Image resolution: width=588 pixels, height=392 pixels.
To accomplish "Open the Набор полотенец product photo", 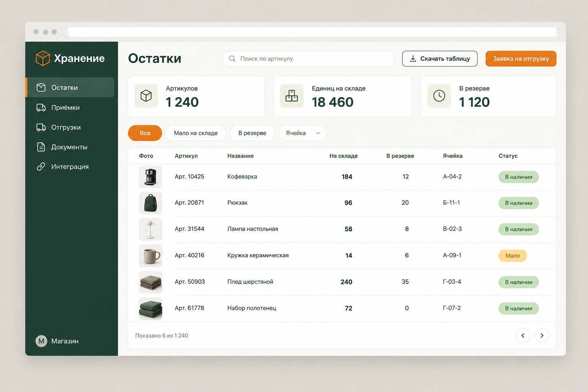I will (150, 309).
